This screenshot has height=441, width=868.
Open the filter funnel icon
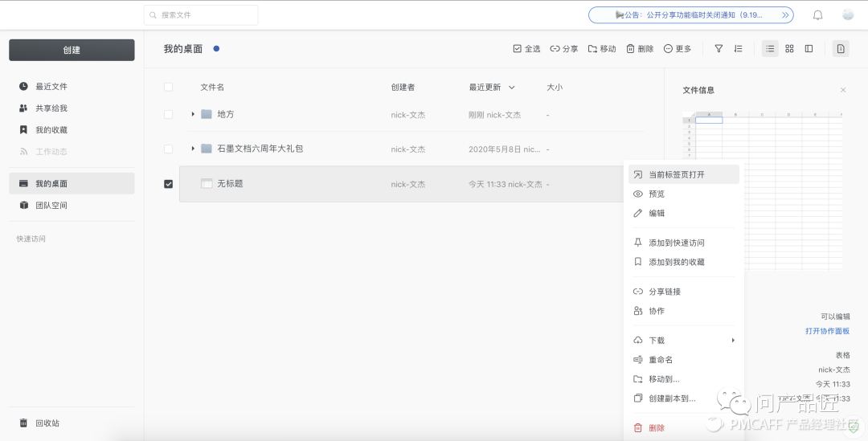719,49
